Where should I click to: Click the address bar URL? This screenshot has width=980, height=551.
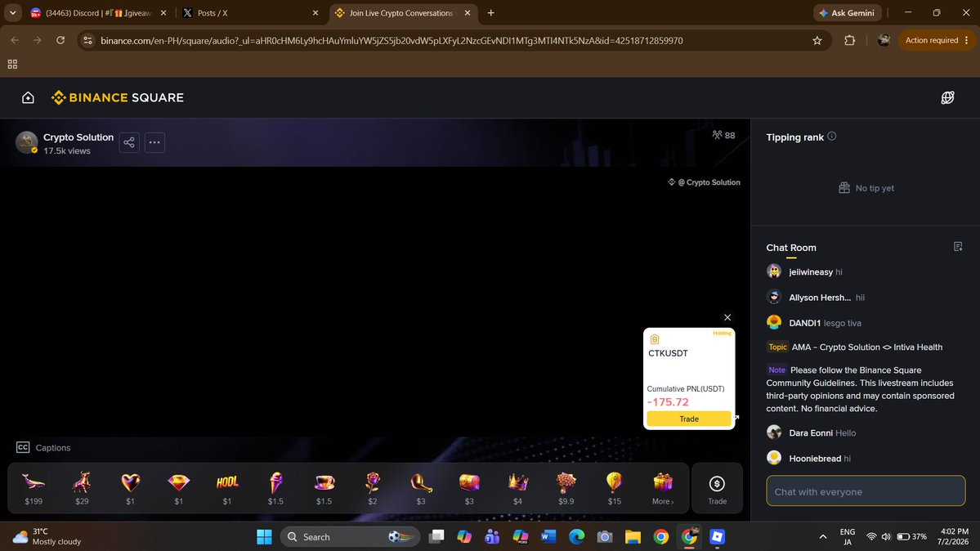392,41
